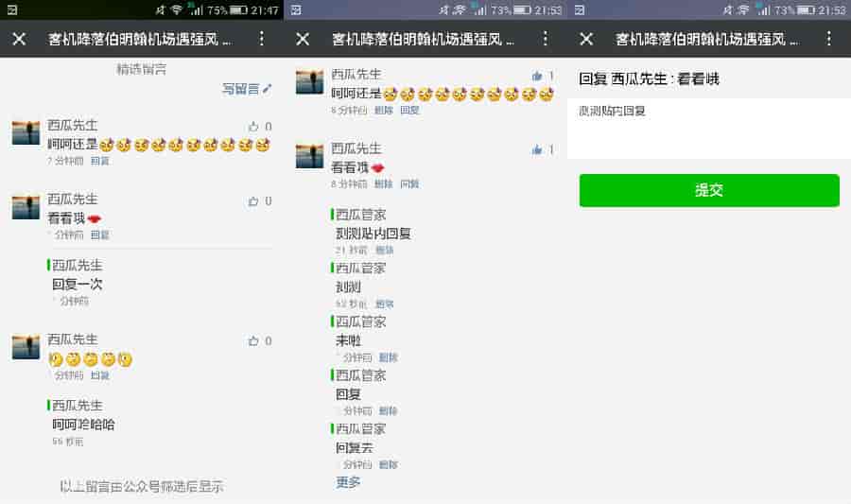Close the middle screen page with X
Image resolution: width=851 pixels, height=504 pixels.
(x=303, y=39)
